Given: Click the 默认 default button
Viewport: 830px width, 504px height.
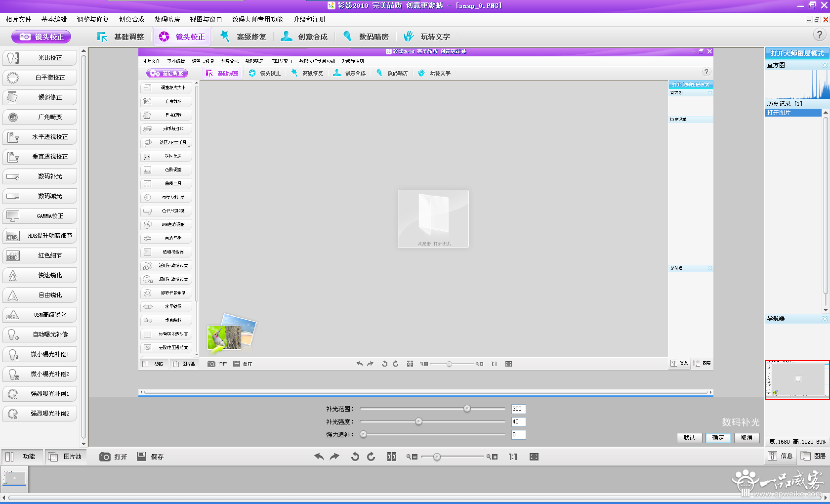Looking at the screenshot, I should 689,437.
